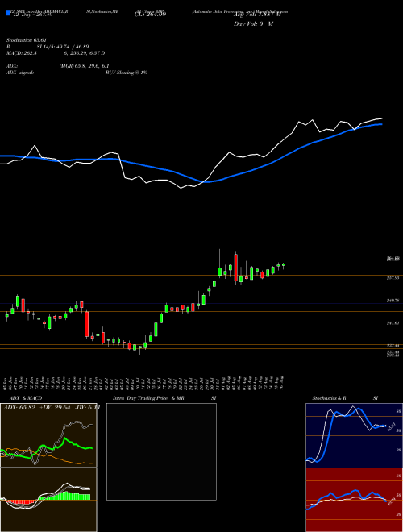This screenshot has width=403, height=532.
Task: Open the red RSI chart panel
Action: coord(354,500)
